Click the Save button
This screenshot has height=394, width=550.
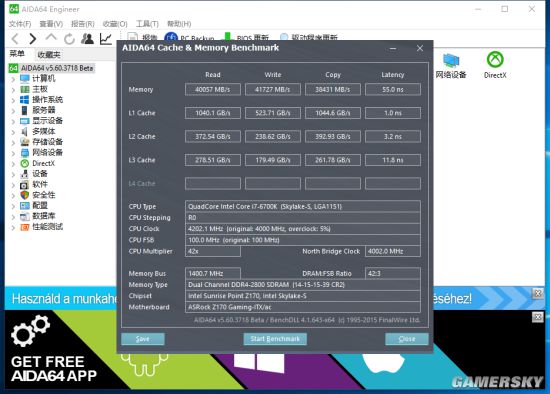tap(143, 339)
